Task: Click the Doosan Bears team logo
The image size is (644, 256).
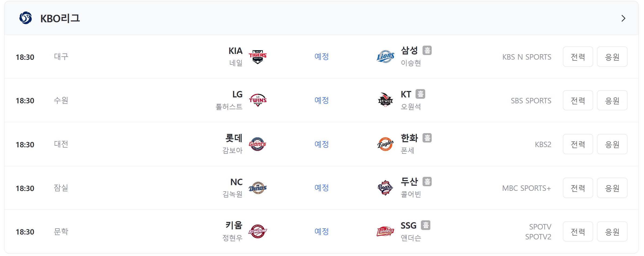Action: [x=385, y=188]
